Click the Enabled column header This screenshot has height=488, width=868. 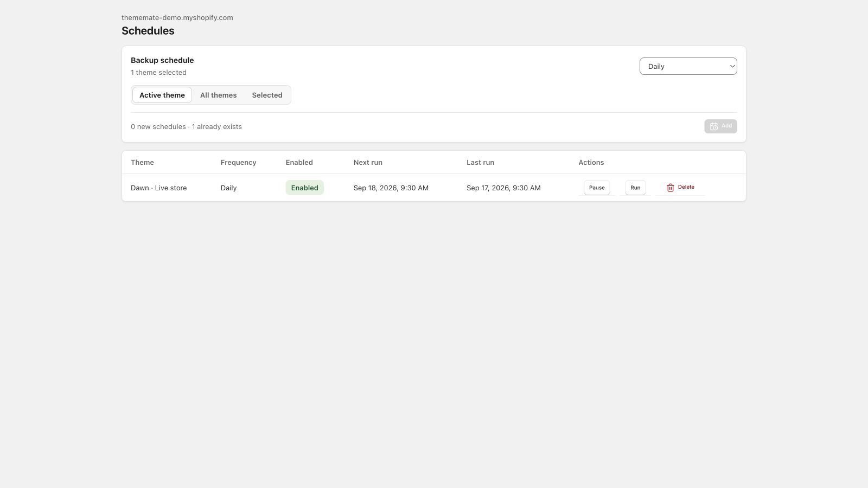(299, 163)
